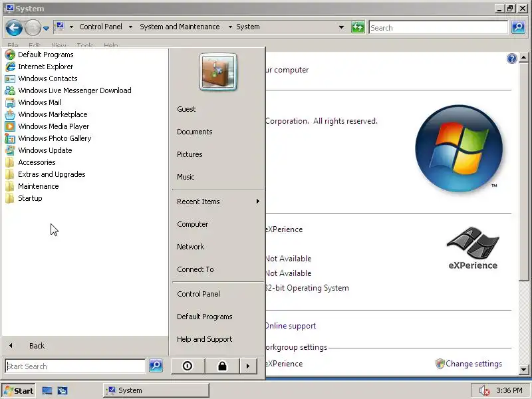
Task: Open the recent pages dropdown arrow
Action: click(x=46, y=28)
